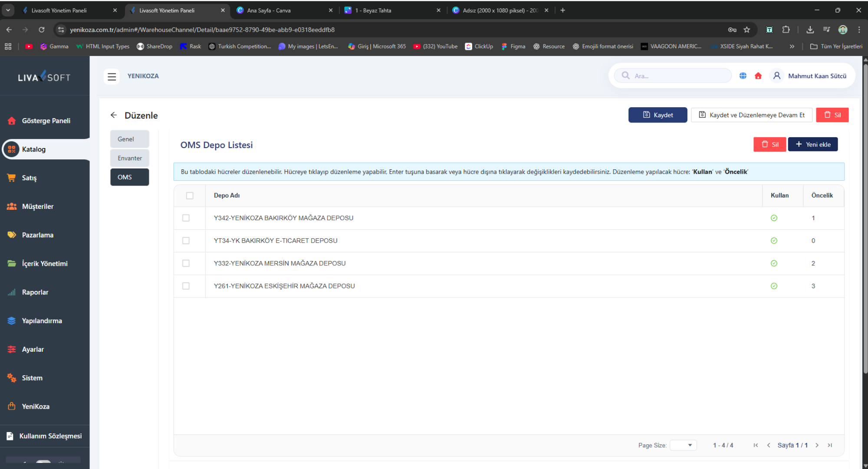The height and width of the screenshot is (469, 868).
Task: Bookmark this page with the star icon
Action: [x=747, y=30]
